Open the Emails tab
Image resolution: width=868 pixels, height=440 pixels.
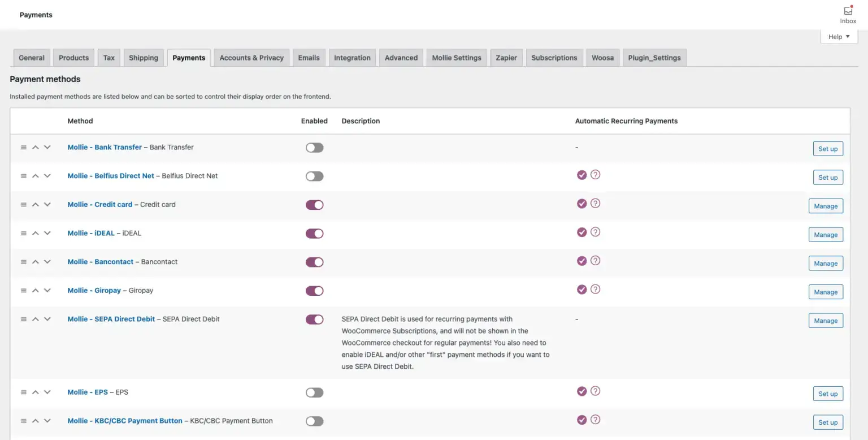pyautogui.click(x=309, y=58)
